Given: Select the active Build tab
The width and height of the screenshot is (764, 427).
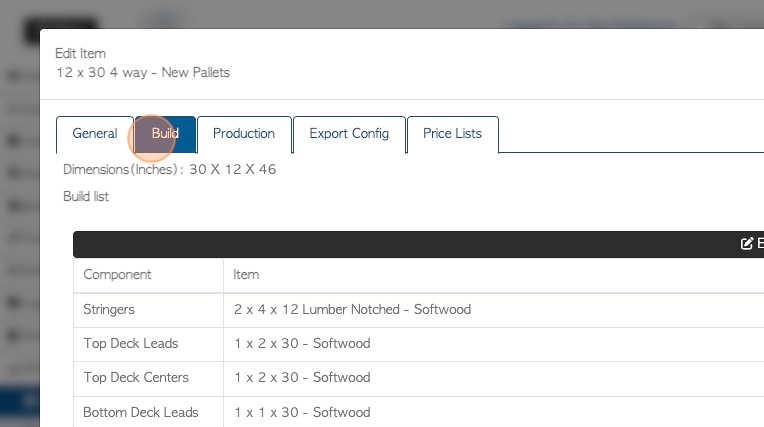Looking at the screenshot, I should point(165,134).
